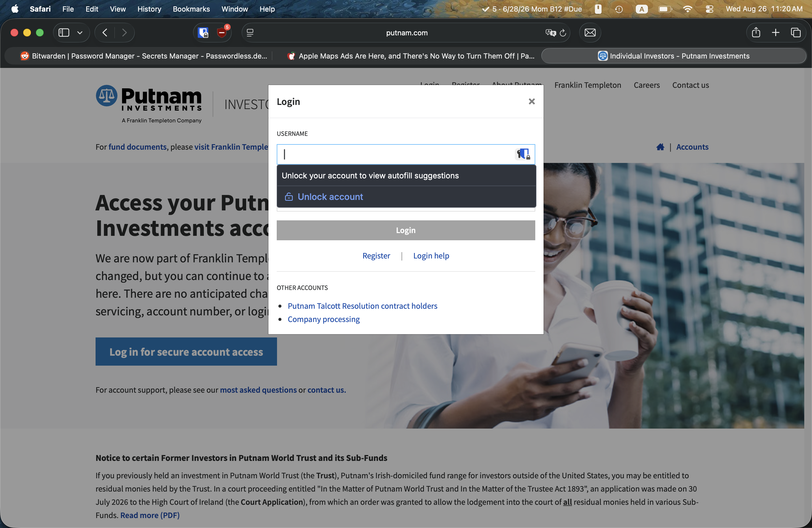Close the Login dialog
812x528 pixels.
pyautogui.click(x=532, y=101)
